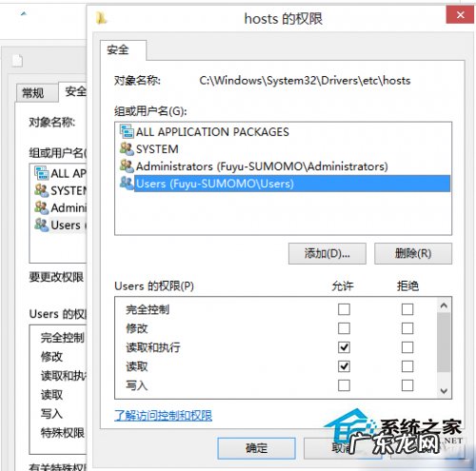Screen dimensions: 476x471
Task: Click the 添加(D)... button
Action: 327,253
